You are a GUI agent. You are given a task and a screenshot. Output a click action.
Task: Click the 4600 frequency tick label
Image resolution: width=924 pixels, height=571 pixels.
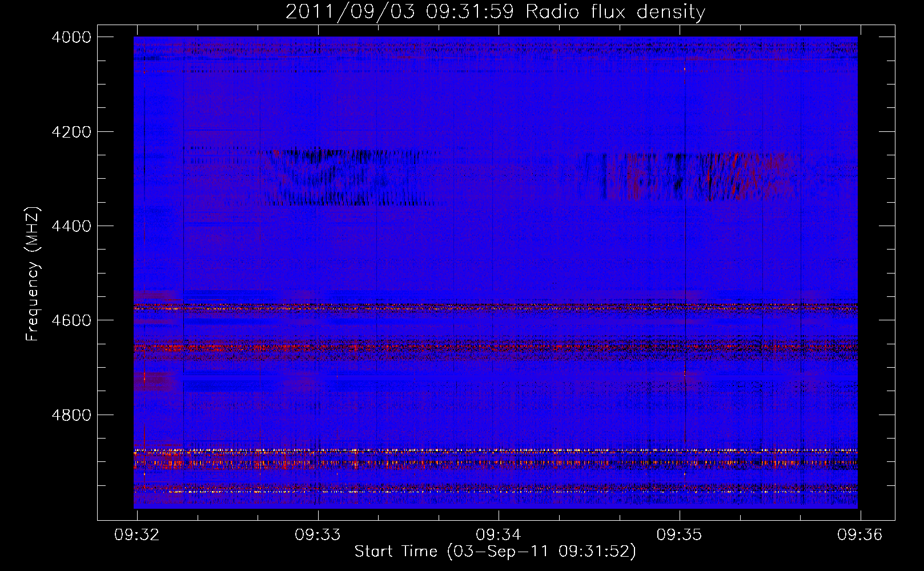tap(71, 320)
